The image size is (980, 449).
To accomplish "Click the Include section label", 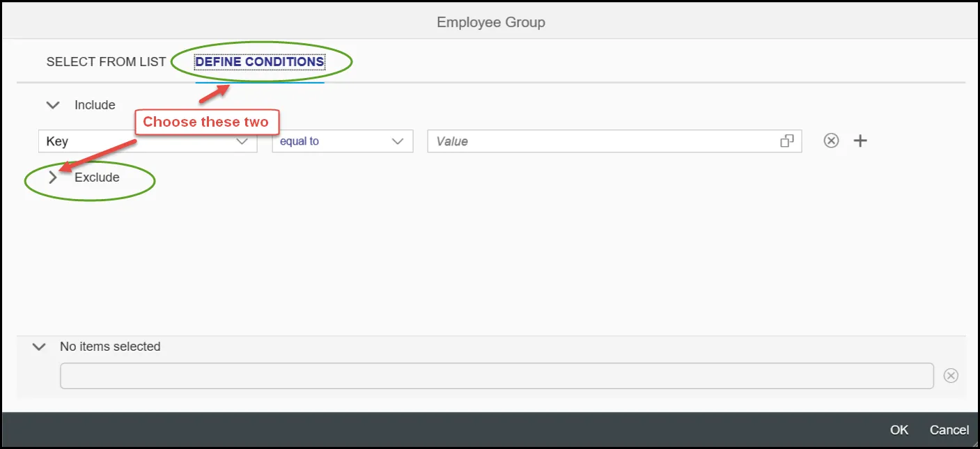I will (95, 105).
